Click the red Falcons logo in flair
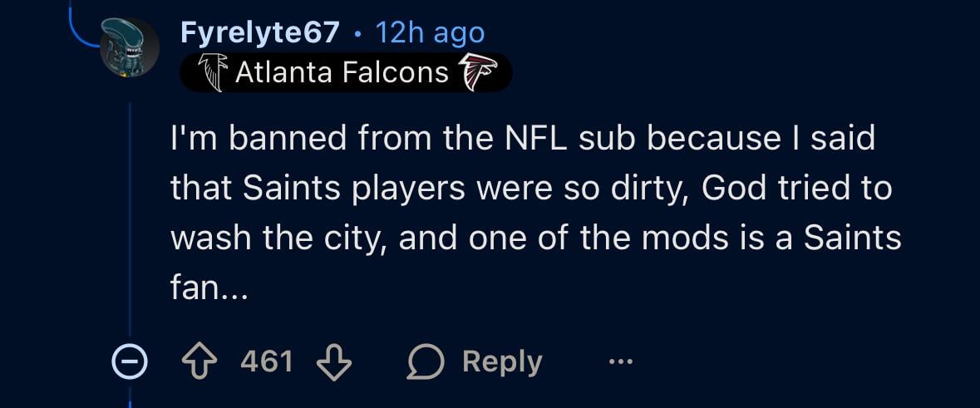This screenshot has height=408, width=980. 477,73
